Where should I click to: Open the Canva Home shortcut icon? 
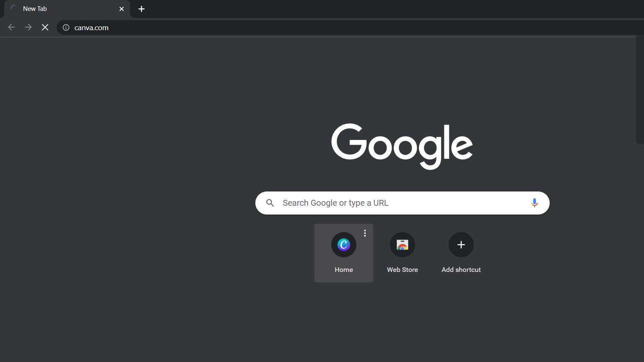(343, 245)
